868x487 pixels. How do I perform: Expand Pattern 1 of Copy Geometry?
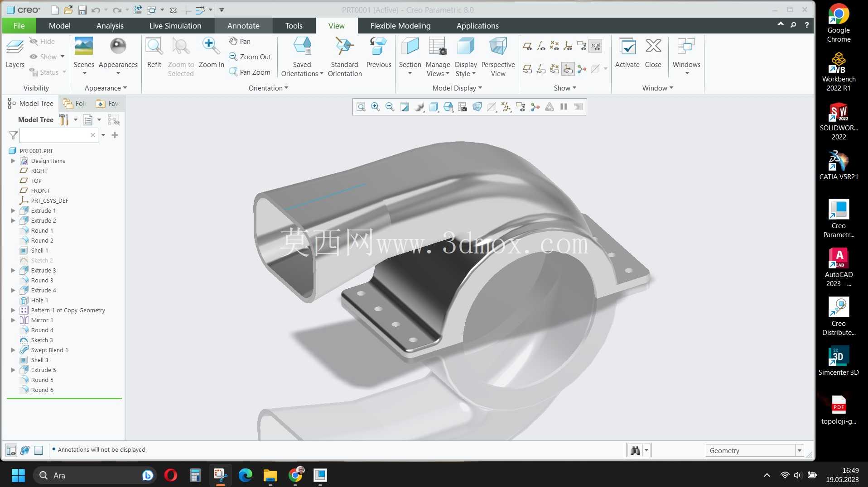[x=13, y=310]
